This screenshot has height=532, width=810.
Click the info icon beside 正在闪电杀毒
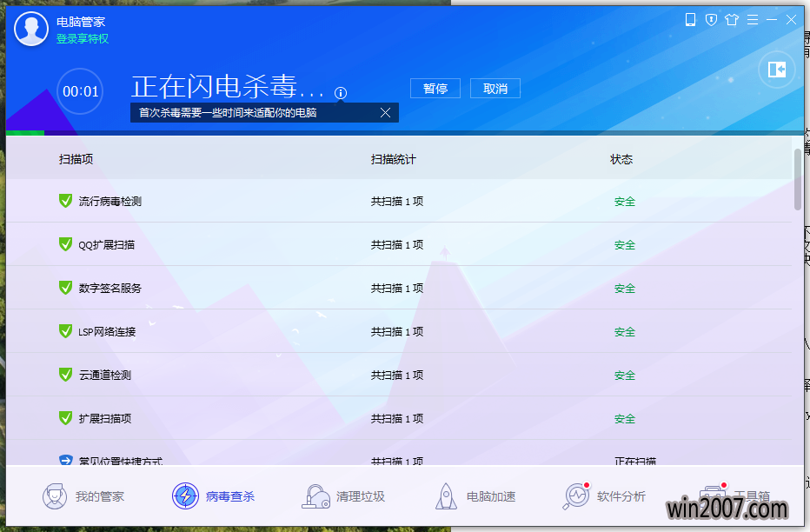341,93
